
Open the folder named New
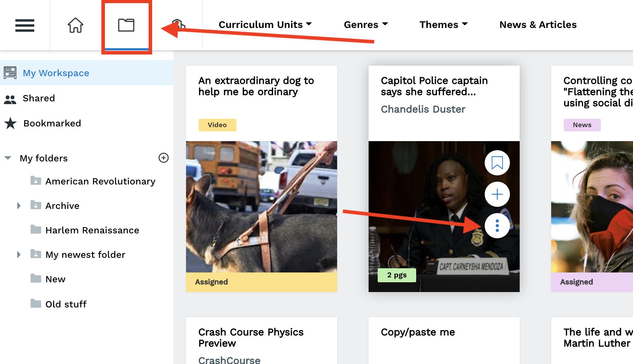pos(55,279)
